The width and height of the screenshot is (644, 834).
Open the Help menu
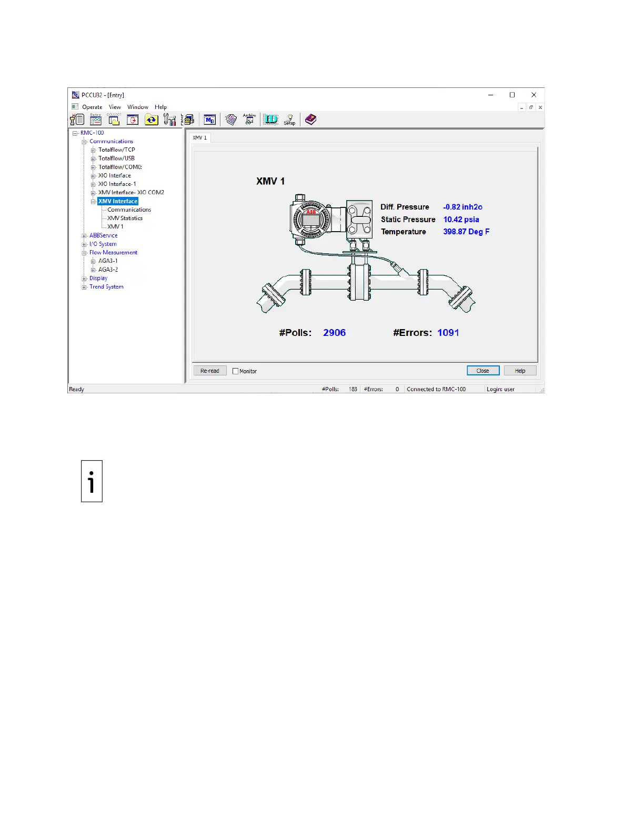pyautogui.click(x=160, y=107)
